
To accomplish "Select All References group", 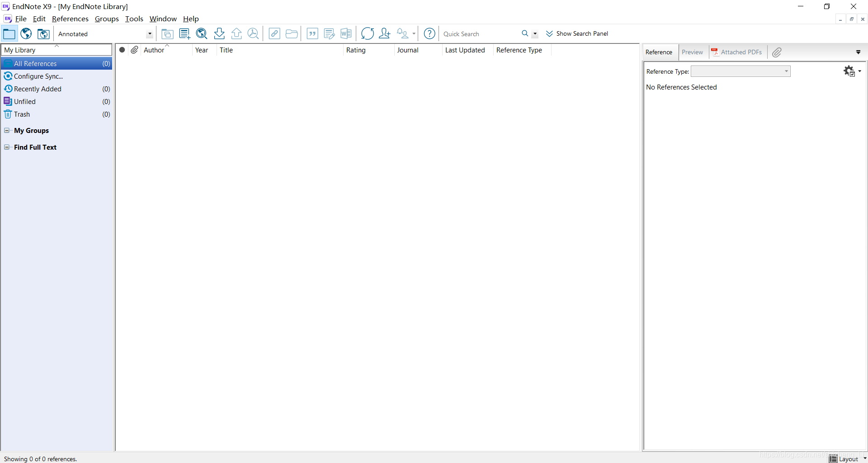I will (x=57, y=64).
